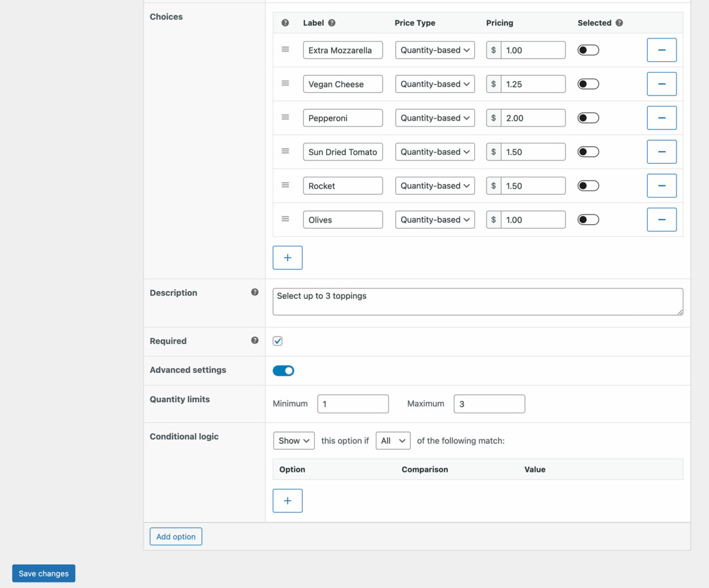709x588 pixels.
Task: Click the help icon next to Selected header
Action: tap(619, 23)
